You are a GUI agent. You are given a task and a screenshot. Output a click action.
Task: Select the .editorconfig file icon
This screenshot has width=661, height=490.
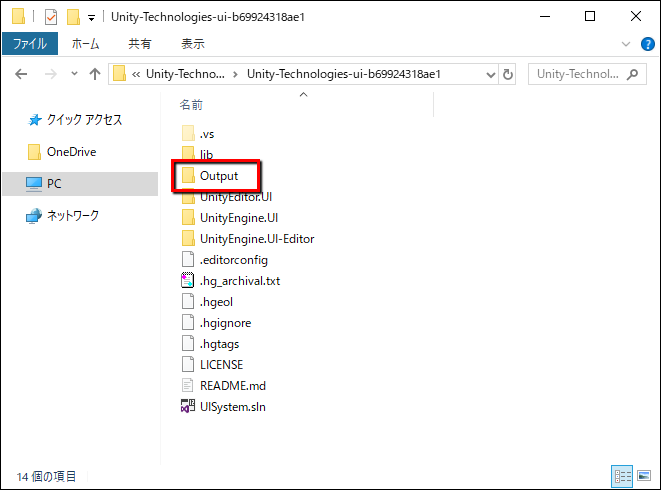click(188, 259)
